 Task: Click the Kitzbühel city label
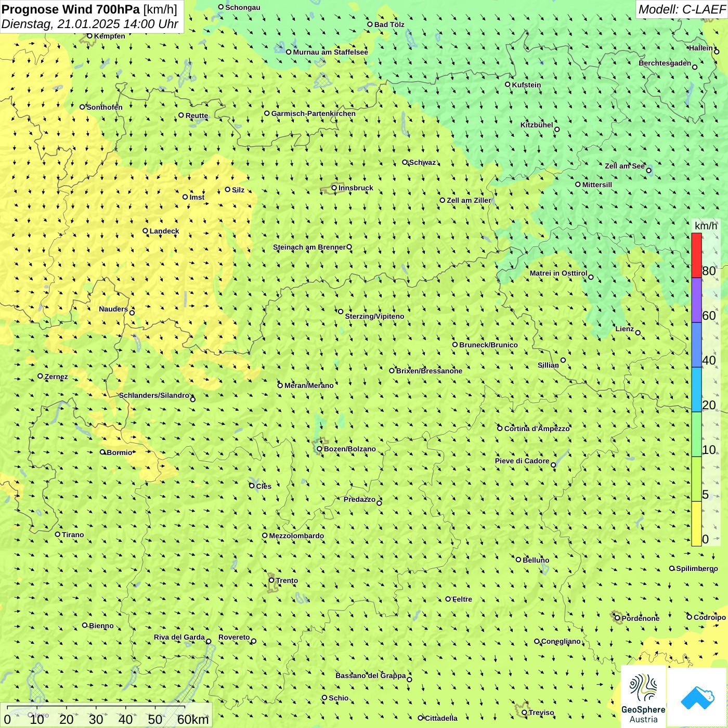coord(537,125)
